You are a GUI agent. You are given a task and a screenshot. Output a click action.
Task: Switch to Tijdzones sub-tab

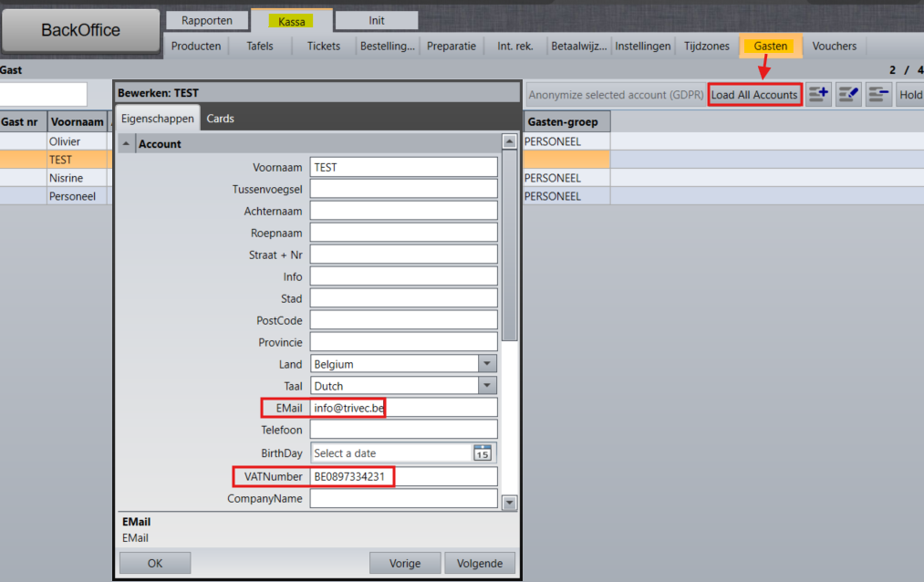[707, 46]
